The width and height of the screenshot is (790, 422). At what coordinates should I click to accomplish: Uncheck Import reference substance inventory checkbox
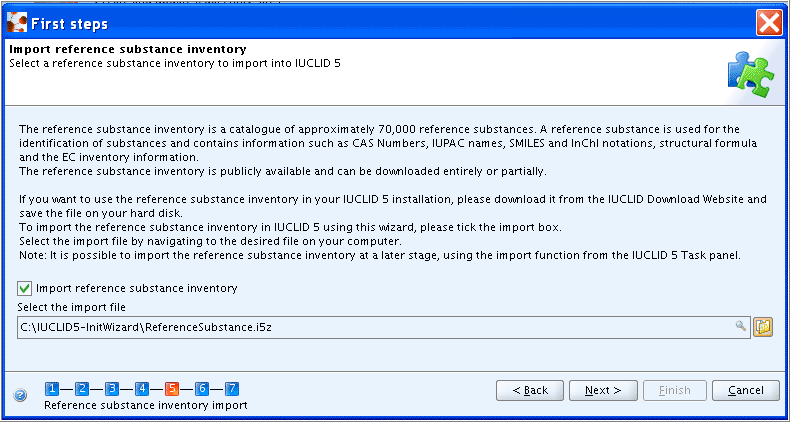tap(24, 289)
